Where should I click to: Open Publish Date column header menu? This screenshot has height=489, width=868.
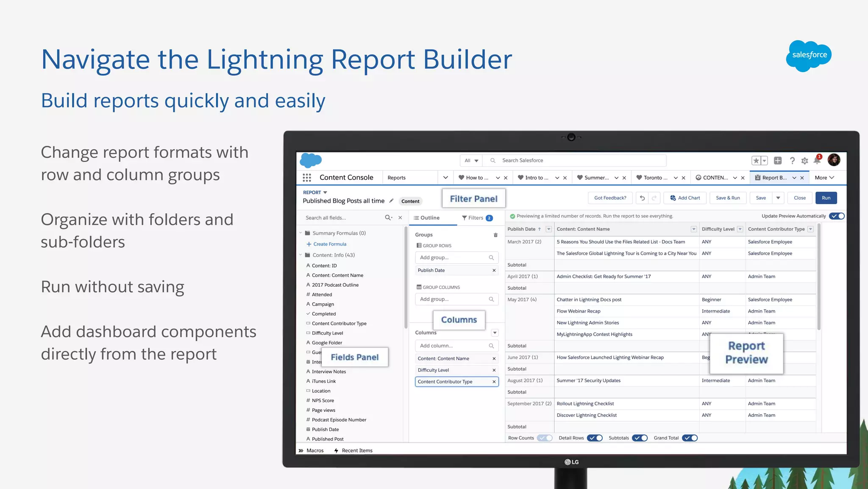click(x=548, y=229)
